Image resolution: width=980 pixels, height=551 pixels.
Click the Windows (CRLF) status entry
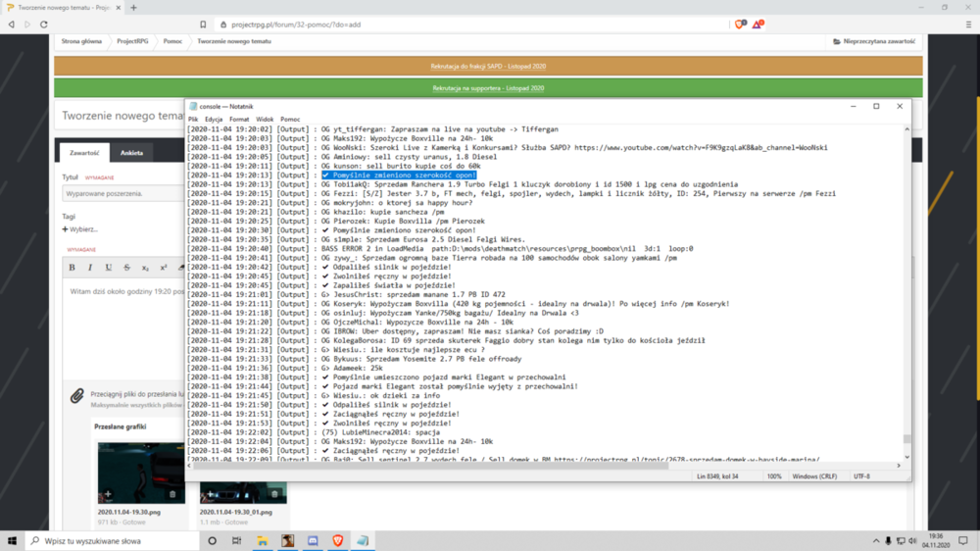814,476
